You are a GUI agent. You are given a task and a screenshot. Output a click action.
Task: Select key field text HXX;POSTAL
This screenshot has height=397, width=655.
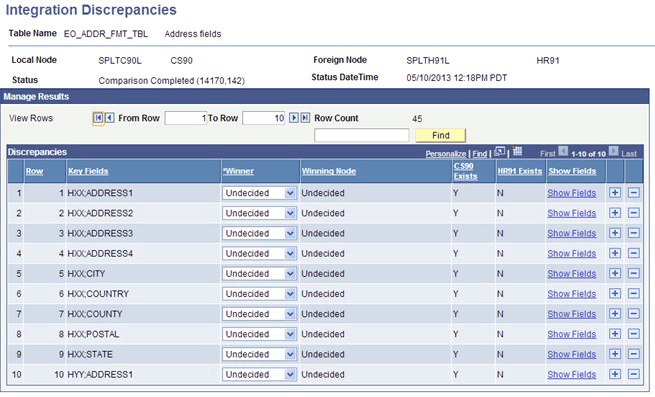pyautogui.click(x=93, y=334)
